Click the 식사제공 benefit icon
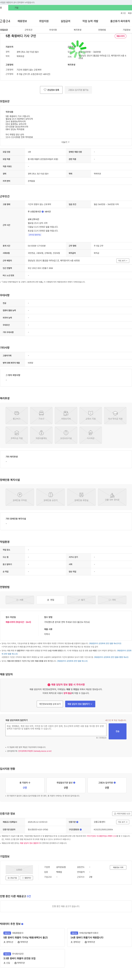132x980 pixels. (90, 435)
